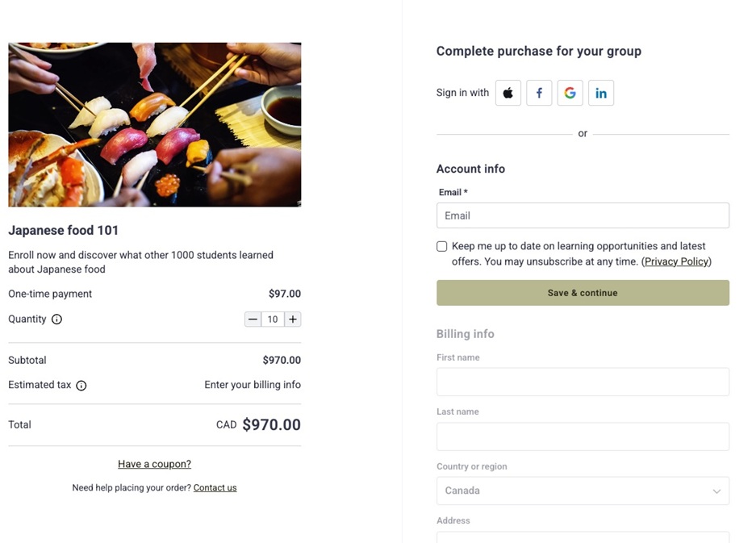Sign in with Facebook icon

tap(539, 93)
